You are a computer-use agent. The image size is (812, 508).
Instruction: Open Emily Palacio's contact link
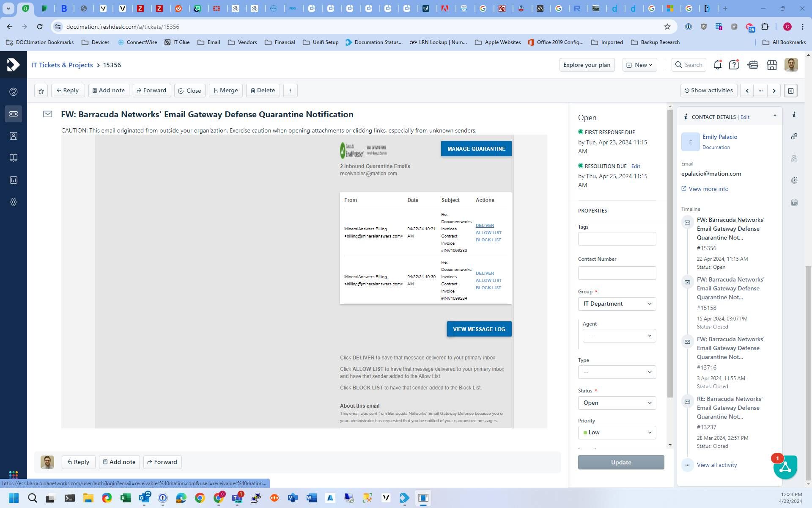tap(719, 137)
